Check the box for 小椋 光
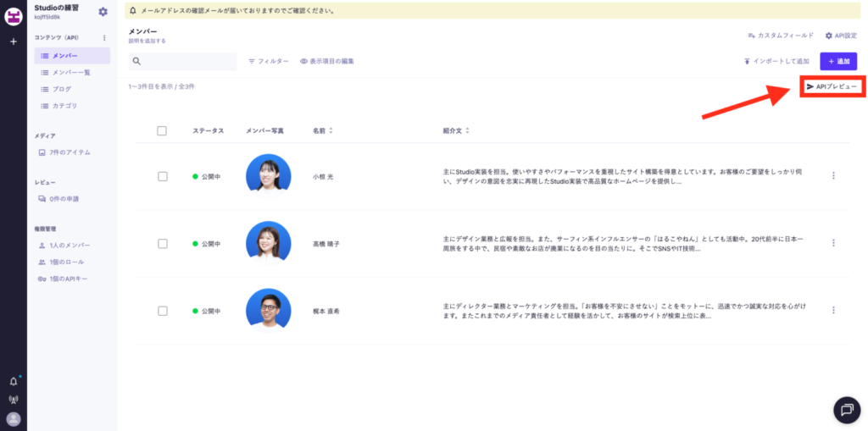 click(162, 176)
